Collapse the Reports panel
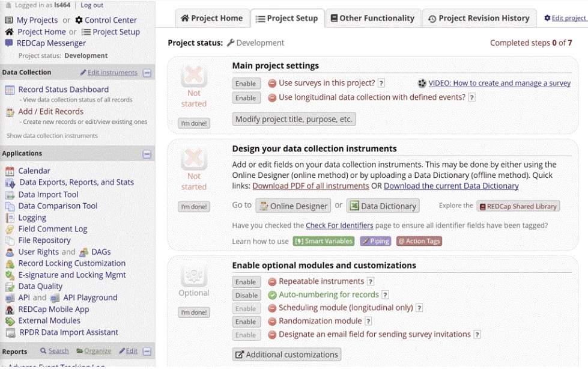 (x=147, y=352)
